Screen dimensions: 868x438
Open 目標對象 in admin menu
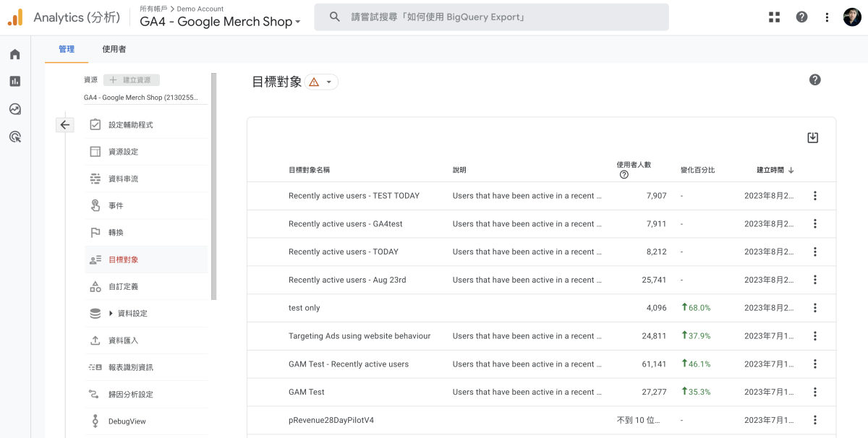pos(146,259)
